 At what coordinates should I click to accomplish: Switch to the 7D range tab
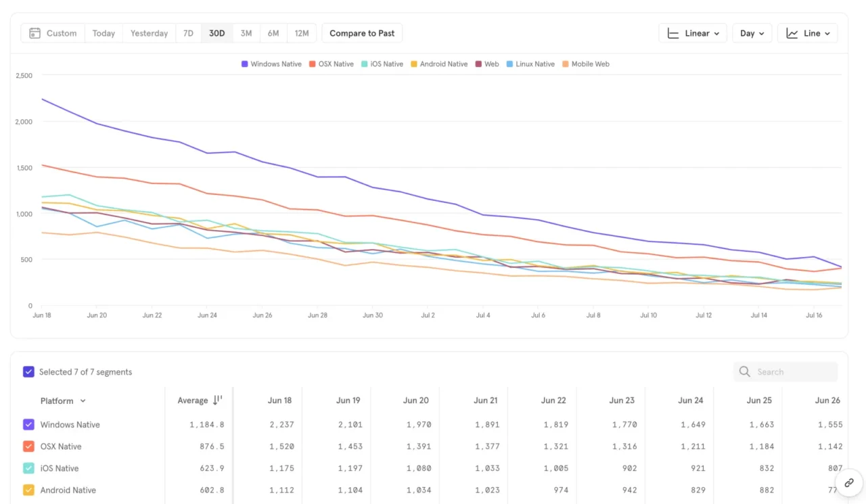coord(188,33)
